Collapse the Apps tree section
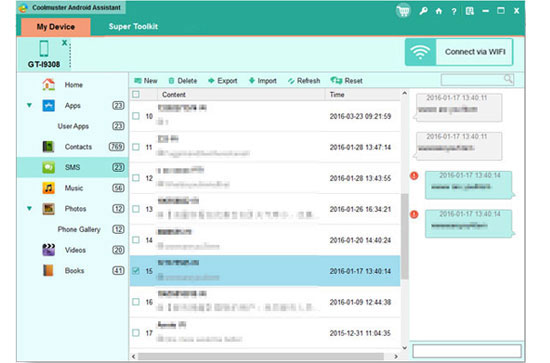The width and height of the screenshot is (550, 363). point(29,105)
